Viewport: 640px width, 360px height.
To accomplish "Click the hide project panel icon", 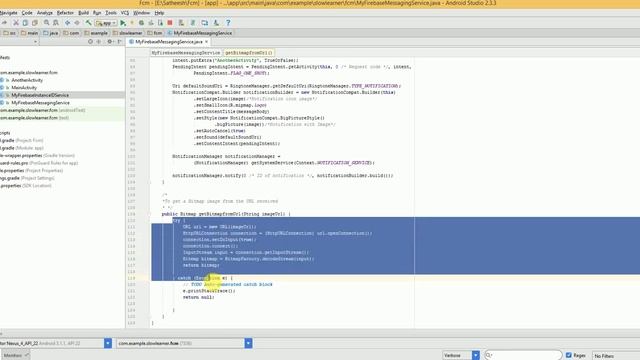I will coord(119,42).
